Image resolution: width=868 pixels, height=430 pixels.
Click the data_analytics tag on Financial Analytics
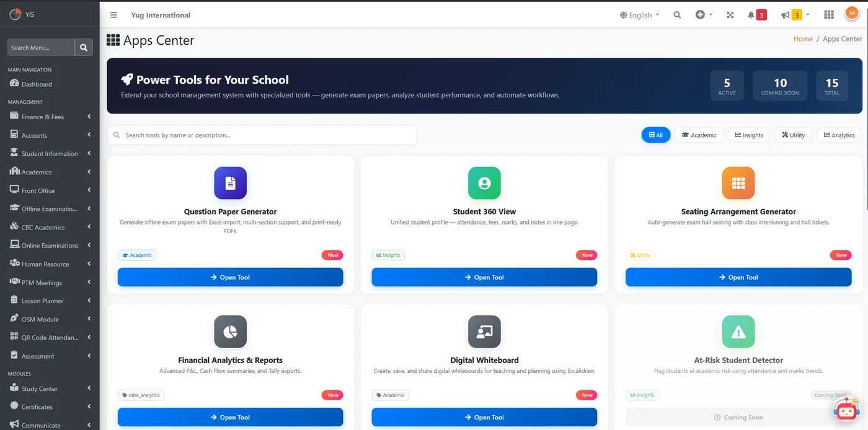pyautogui.click(x=141, y=395)
